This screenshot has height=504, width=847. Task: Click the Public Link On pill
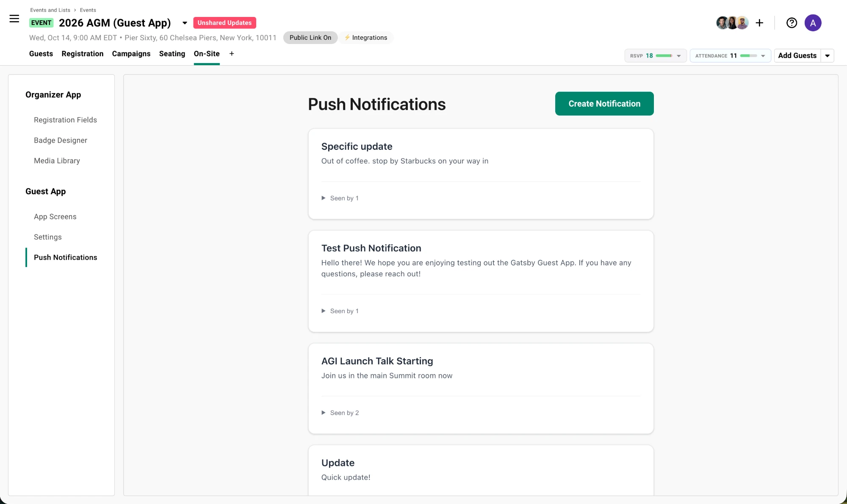(310, 38)
